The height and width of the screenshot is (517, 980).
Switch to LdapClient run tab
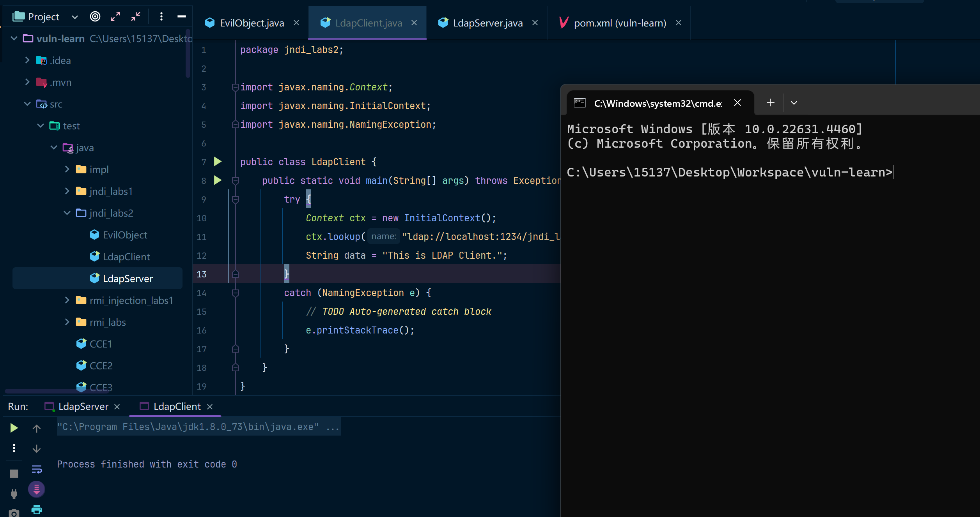click(x=177, y=406)
